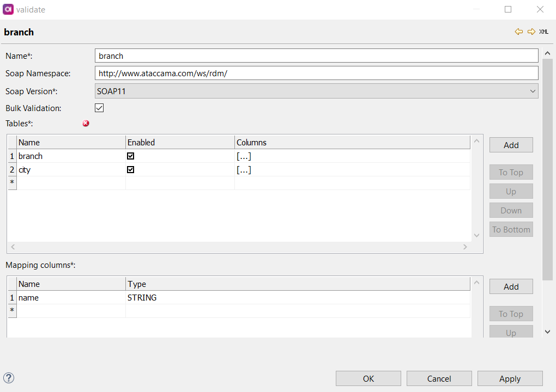Uncheck Enabled for the branch table
Image resolution: width=556 pixels, height=392 pixels.
(x=131, y=156)
